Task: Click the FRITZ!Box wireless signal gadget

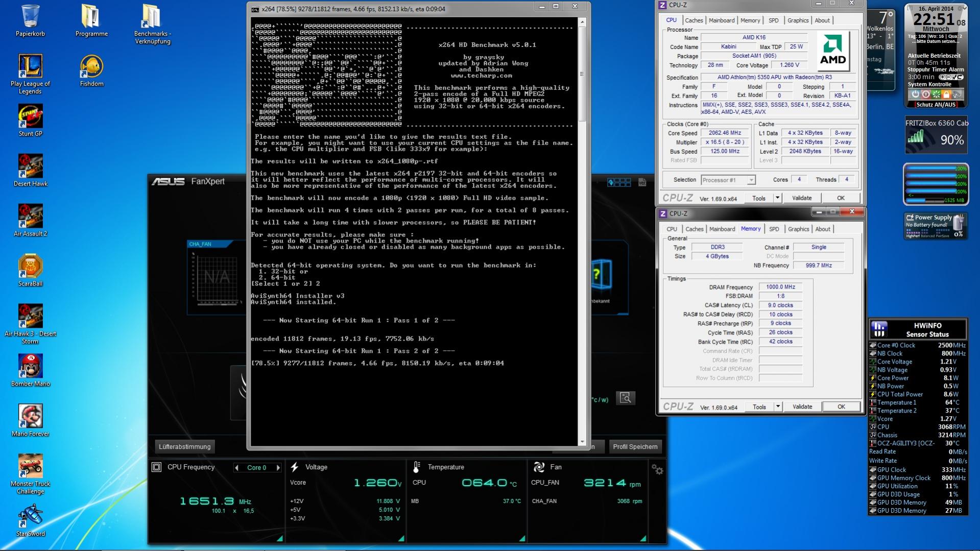Action: pos(936,135)
